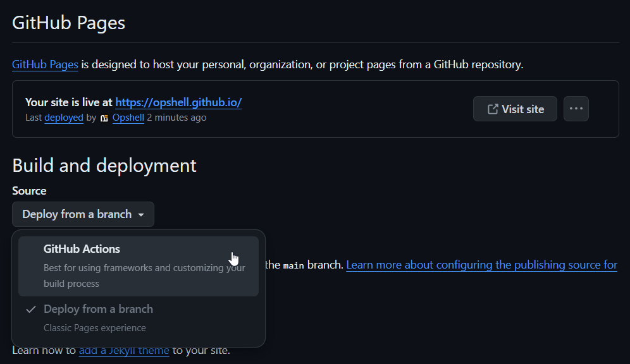This screenshot has height=364, width=630.
Task: Click the Visit site button
Action: point(515,109)
